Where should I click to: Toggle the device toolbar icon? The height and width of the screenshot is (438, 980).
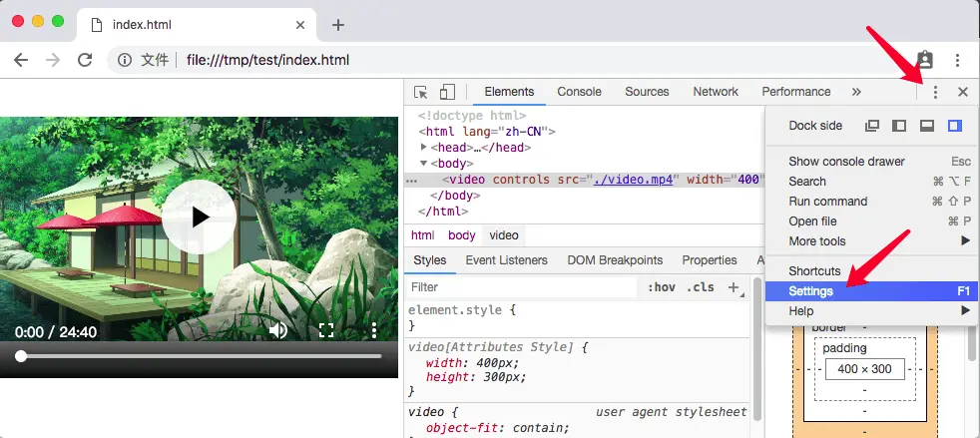click(x=447, y=92)
